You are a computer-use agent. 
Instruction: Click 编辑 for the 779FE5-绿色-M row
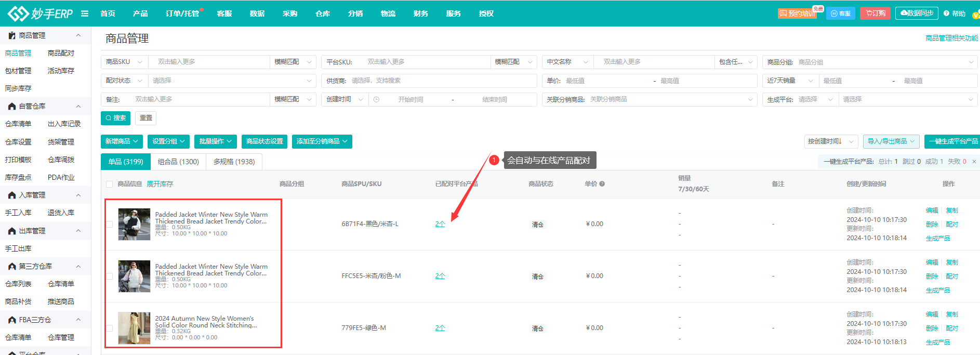(932, 314)
